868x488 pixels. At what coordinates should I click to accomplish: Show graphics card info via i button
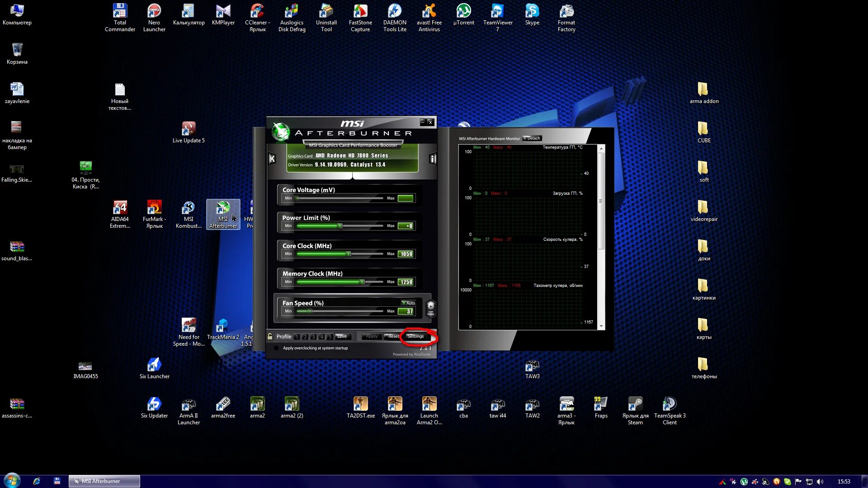click(x=433, y=159)
